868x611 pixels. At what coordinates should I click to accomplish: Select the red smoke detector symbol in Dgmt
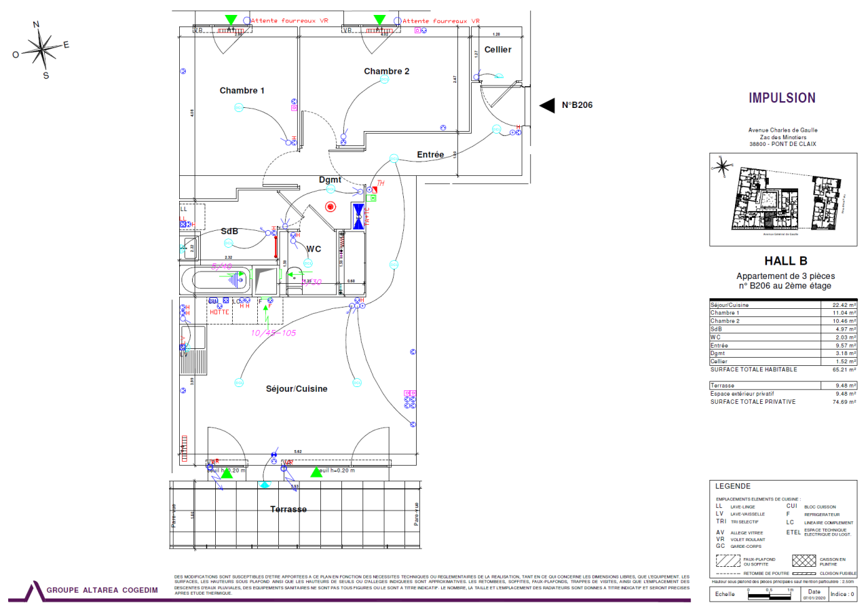331,207
